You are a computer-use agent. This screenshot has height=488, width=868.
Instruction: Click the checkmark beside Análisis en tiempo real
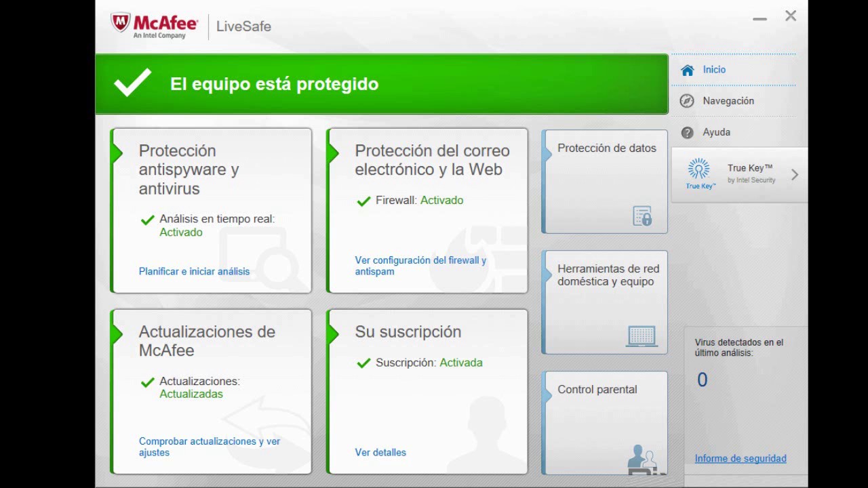pos(147,220)
